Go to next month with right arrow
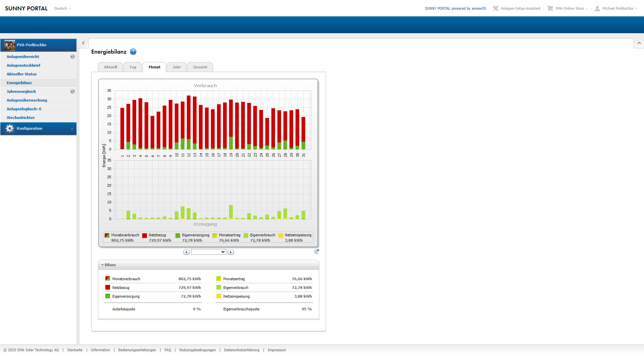Viewport: 644px width, 362px height. click(x=230, y=252)
